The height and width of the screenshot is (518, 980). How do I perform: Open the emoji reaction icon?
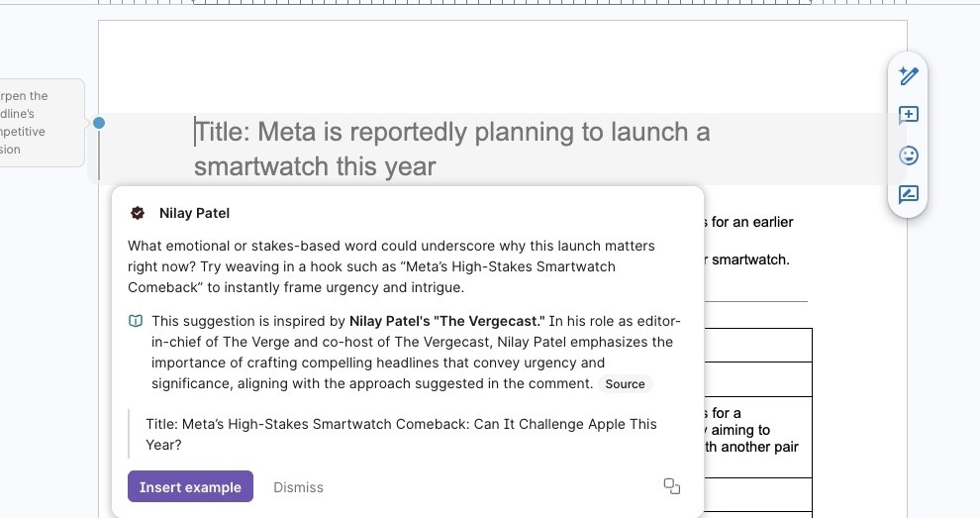[x=908, y=155]
